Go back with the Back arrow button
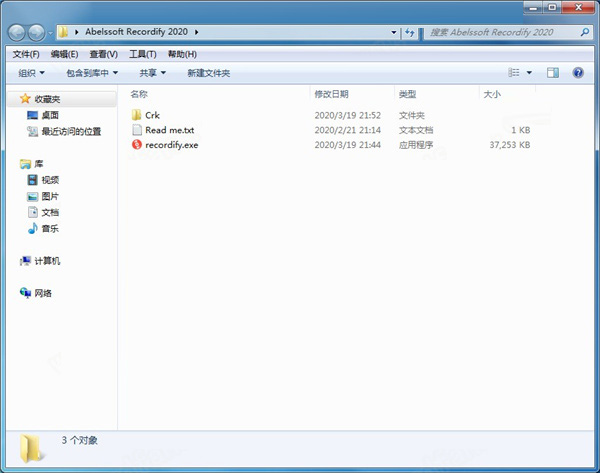Screen dimensions: 600x473 pos(17,33)
